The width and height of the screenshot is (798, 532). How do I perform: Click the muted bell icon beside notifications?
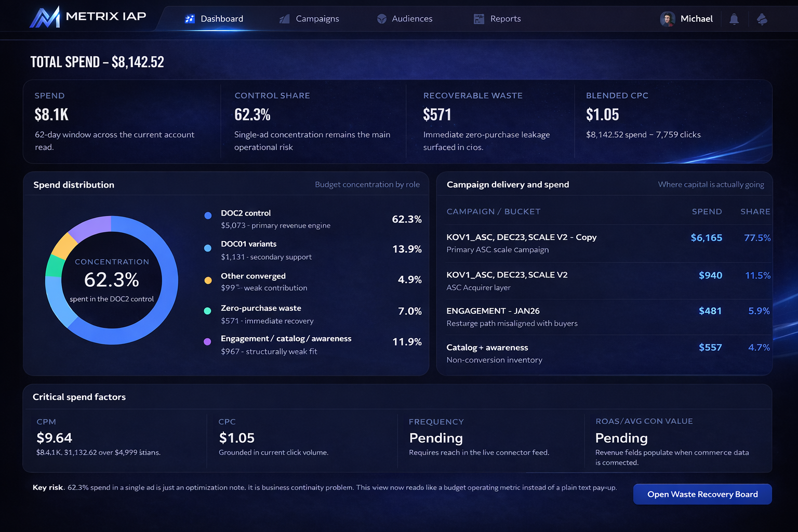tap(762, 19)
